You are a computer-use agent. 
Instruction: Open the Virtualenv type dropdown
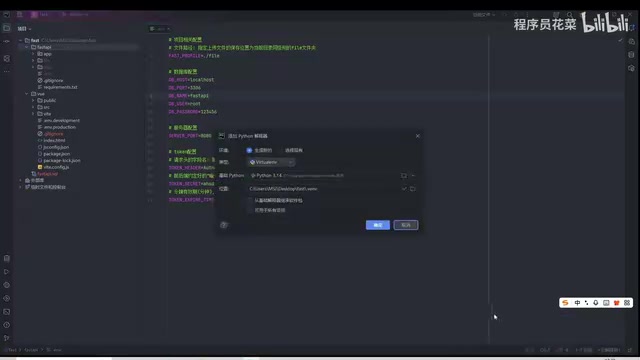pyautogui.click(x=271, y=162)
